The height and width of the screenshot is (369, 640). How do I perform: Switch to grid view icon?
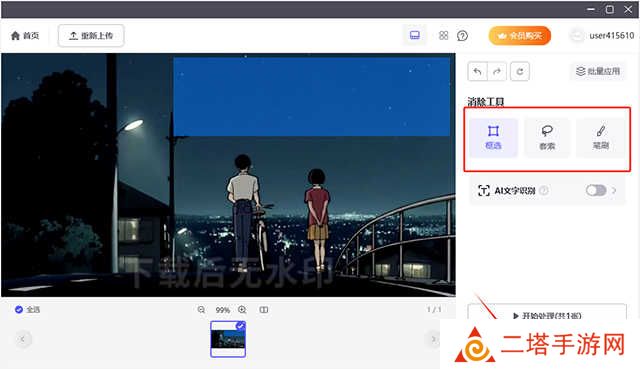[x=443, y=36]
